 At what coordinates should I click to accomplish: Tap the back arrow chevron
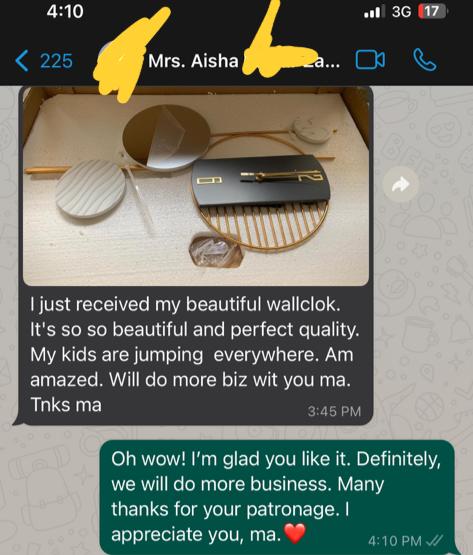(x=22, y=61)
